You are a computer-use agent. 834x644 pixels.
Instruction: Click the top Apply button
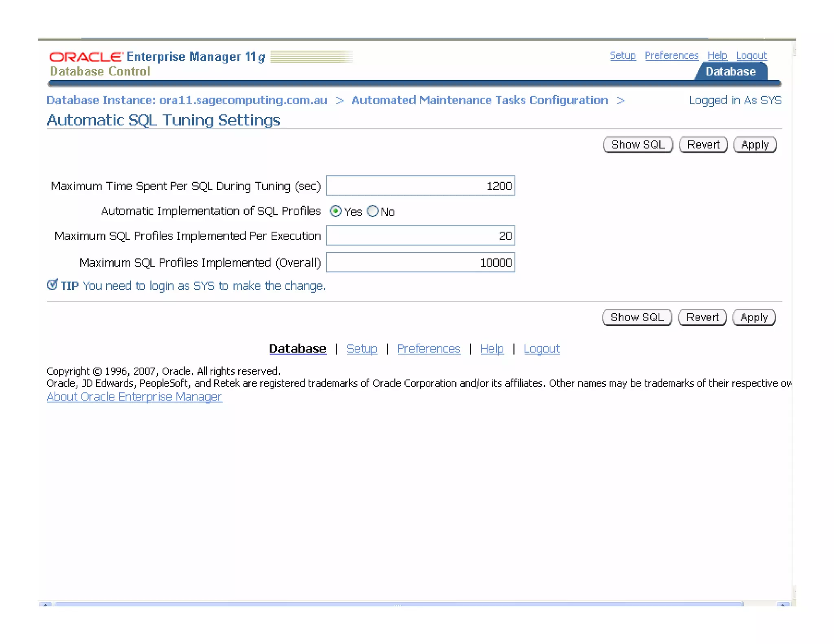pyautogui.click(x=755, y=145)
